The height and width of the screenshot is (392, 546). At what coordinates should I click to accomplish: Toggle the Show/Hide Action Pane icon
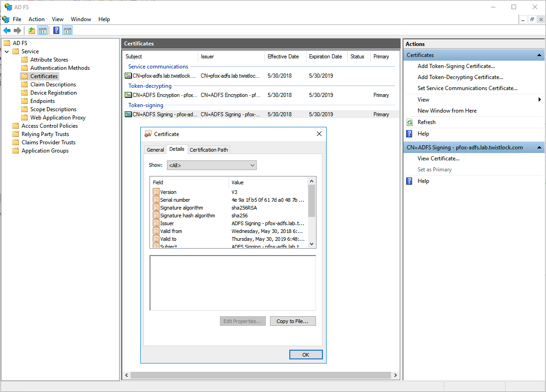(68, 31)
